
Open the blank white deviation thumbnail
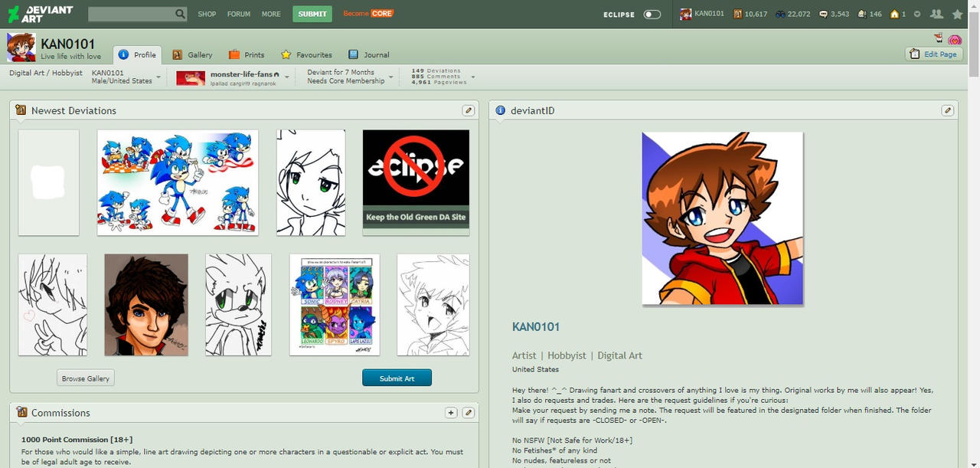48,182
